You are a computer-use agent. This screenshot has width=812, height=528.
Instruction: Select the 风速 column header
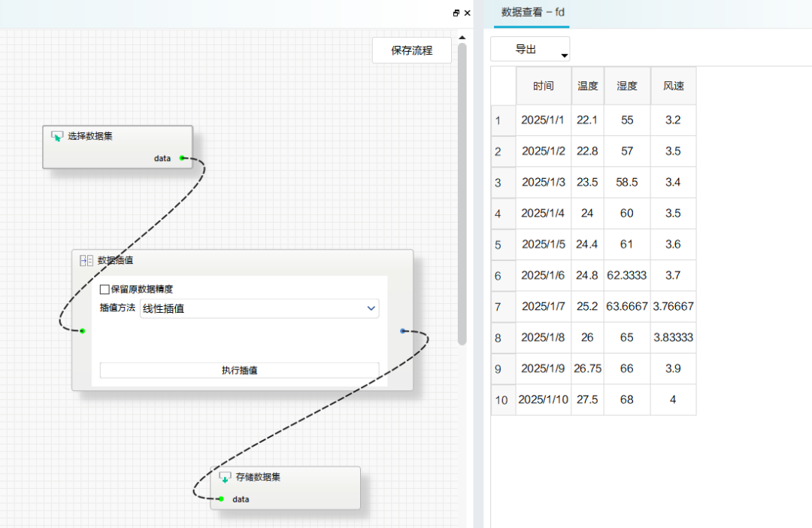click(673, 86)
